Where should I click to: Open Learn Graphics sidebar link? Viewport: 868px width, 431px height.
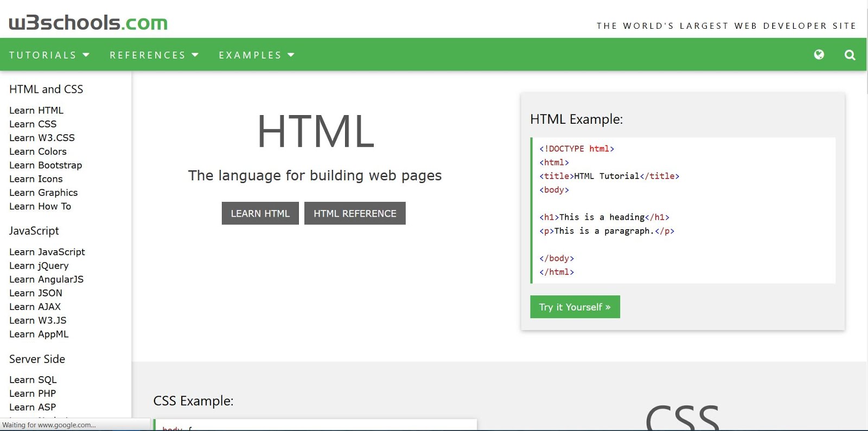click(43, 193)
